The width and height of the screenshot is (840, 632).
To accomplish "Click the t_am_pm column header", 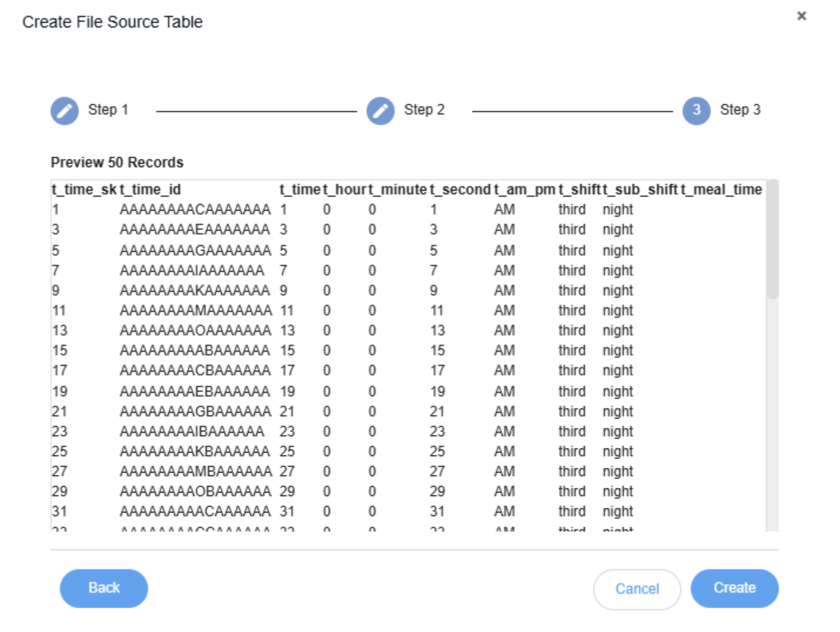I will pyautogui.click(x=524, y=189).
